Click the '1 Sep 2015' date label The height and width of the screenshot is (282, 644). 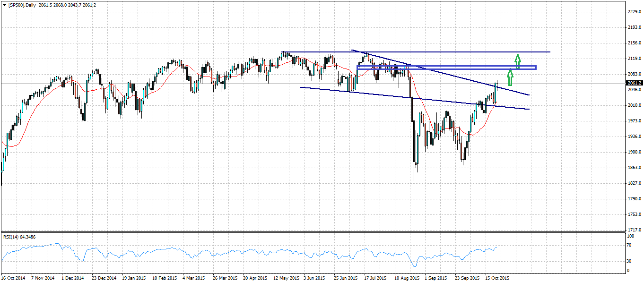(436, 278)
